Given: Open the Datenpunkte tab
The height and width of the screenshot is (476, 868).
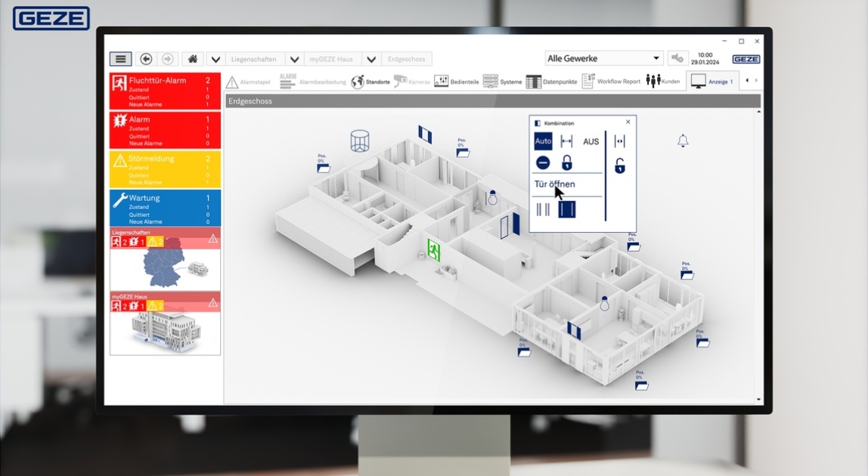Looking at the screenshot, I should pyautogui.click(x=551, y=82).
